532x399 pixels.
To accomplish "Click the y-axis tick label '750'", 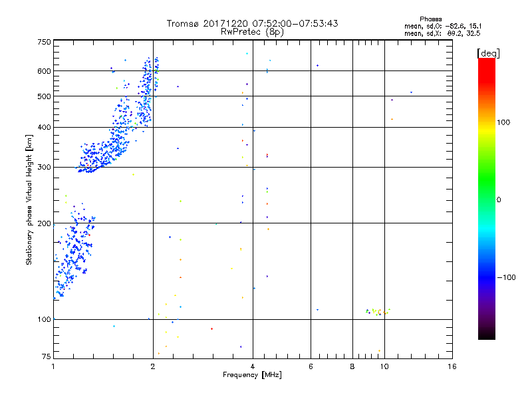I will click(x=44, y=42).
